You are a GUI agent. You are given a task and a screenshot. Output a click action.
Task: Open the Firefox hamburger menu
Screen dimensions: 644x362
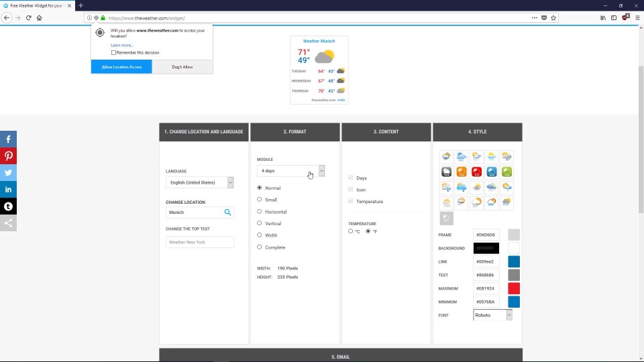[637, 17]
